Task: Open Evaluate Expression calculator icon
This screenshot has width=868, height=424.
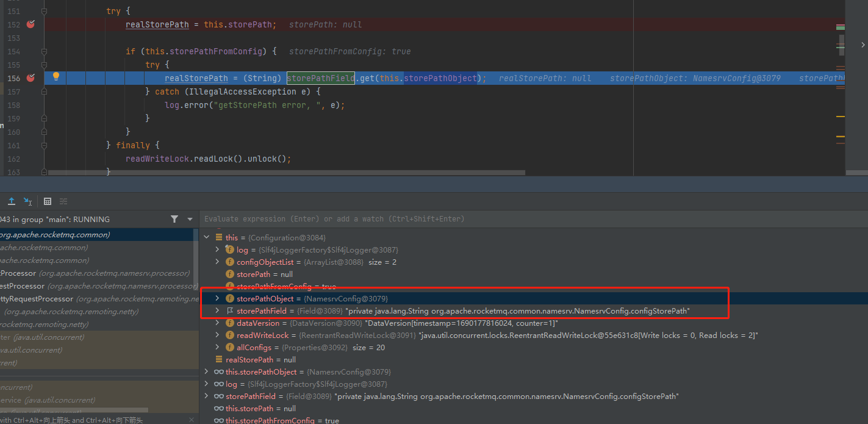Action: point(48,201)
